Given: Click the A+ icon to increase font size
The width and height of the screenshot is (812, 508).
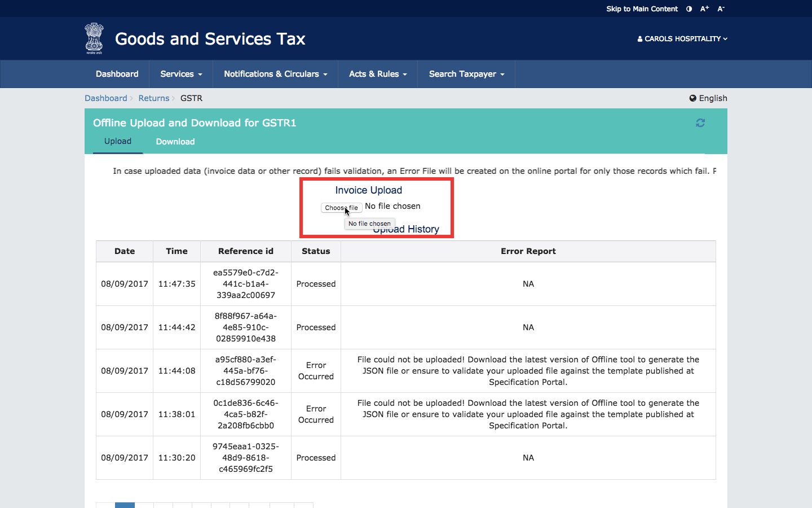Looking at the screenshot, I should [704, 8].
